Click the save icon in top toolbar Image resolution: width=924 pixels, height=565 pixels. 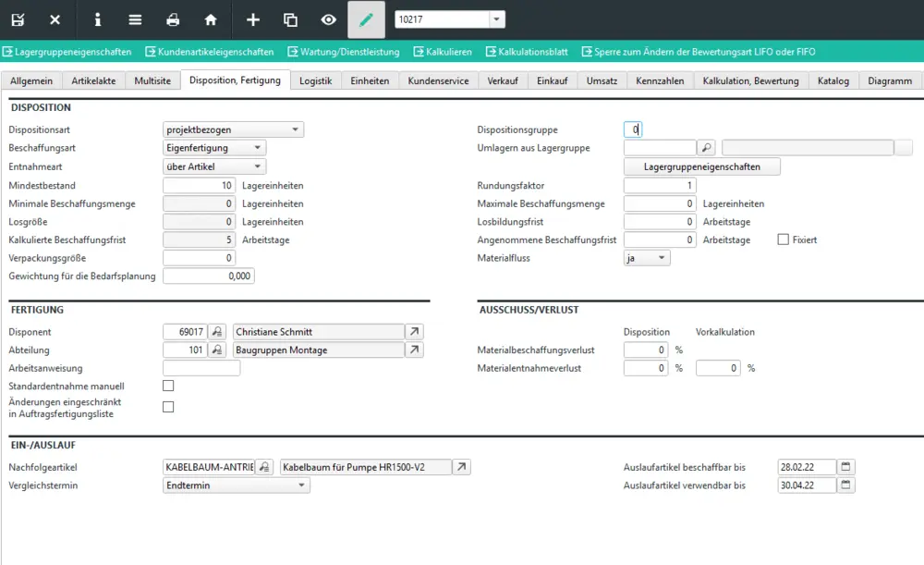pos(18,19)
